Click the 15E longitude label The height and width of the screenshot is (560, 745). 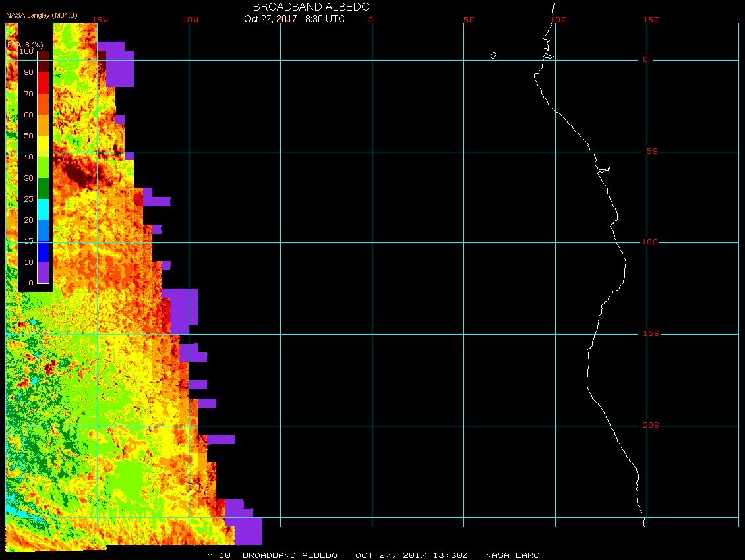[x=651, y=20]
